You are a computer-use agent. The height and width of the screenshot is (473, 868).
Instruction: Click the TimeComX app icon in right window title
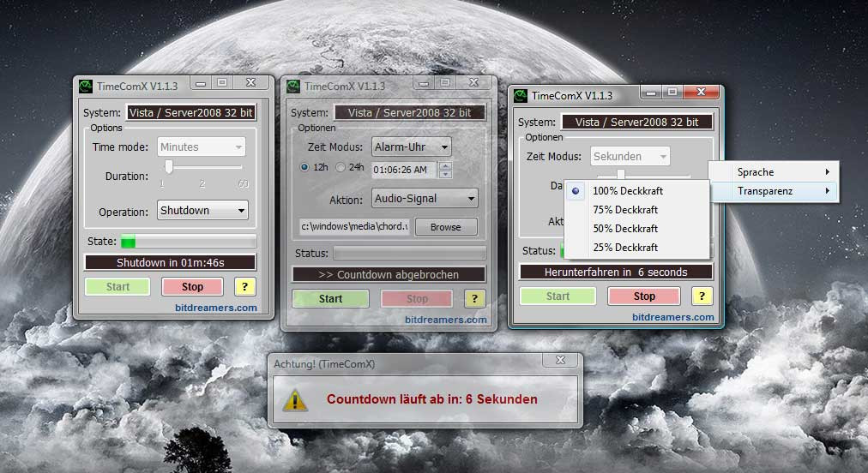click(521, 96)
